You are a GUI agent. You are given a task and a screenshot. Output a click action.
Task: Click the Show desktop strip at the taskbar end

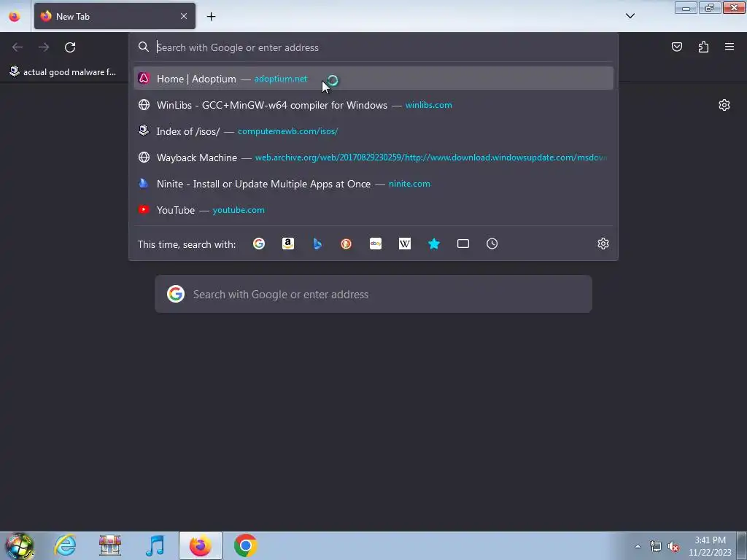point(742,545)
